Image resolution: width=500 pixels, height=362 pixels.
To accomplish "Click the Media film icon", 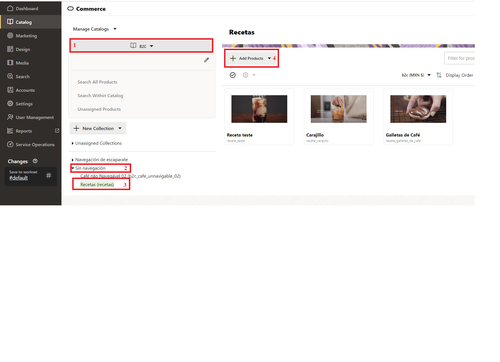I will 10,63.
